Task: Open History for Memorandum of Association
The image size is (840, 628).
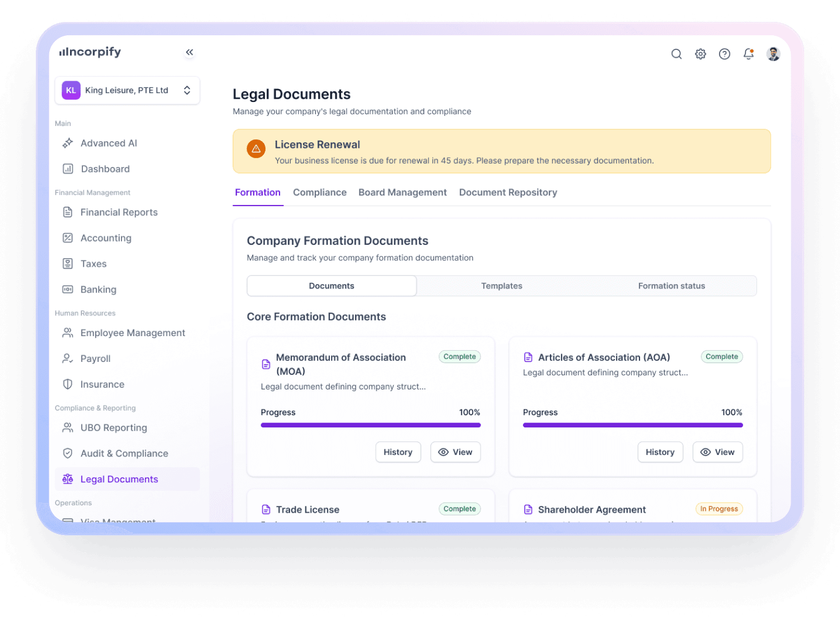Action: (398, 452)
